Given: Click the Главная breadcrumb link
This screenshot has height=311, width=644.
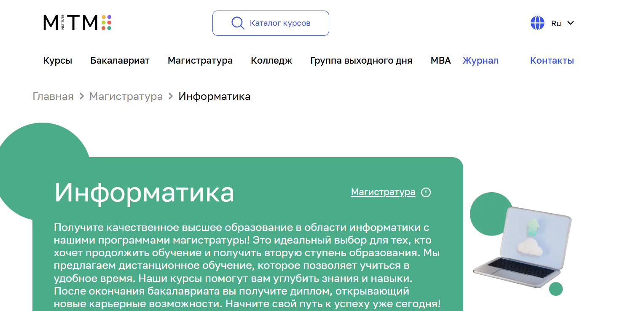Looking at the screenshot, I should click(x=53, y=97).
